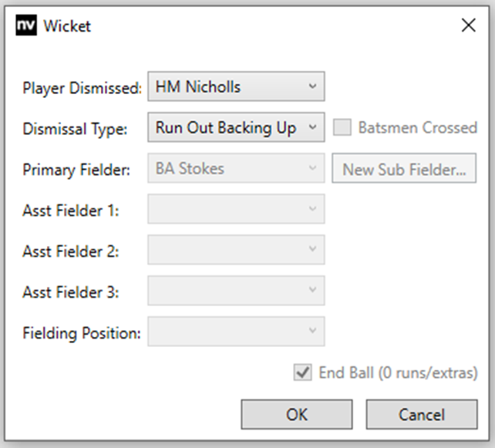Click the Wicket title bar text

click(x=67, y=26)
